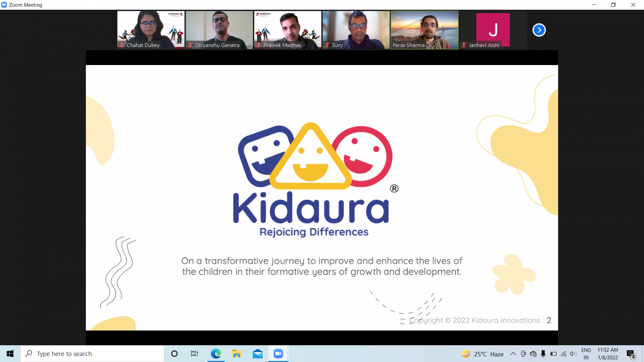Open Cortana from the taskbar
The width and height of the screenshot is (644, 362).
(174, 353)
